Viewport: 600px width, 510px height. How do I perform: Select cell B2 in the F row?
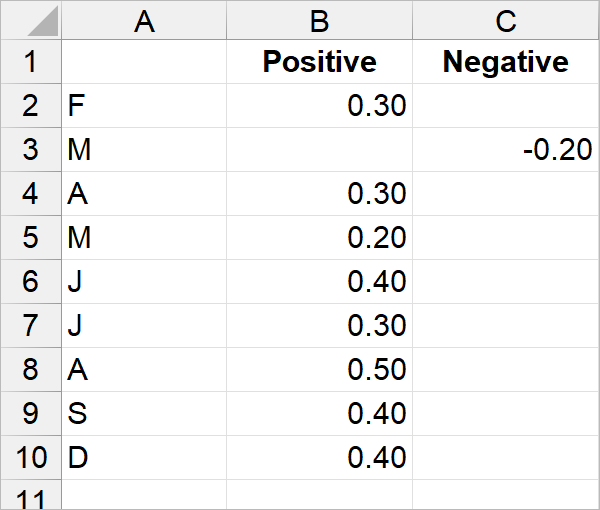click(x=318, y=106)
